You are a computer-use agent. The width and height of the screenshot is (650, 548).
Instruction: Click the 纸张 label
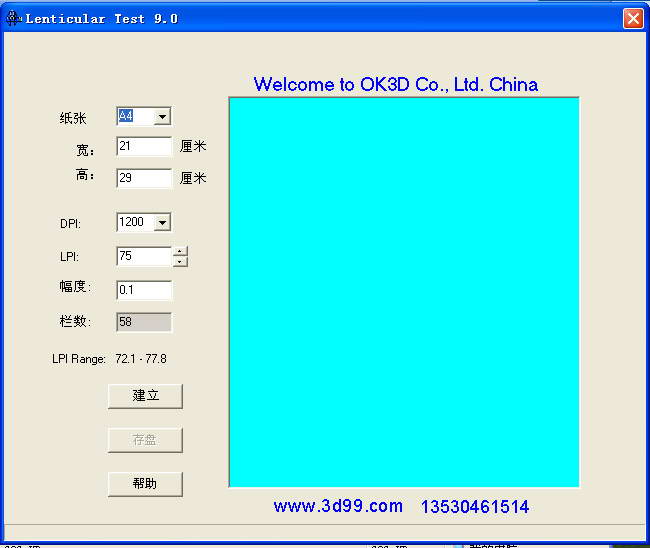click(x=73, y=118)
